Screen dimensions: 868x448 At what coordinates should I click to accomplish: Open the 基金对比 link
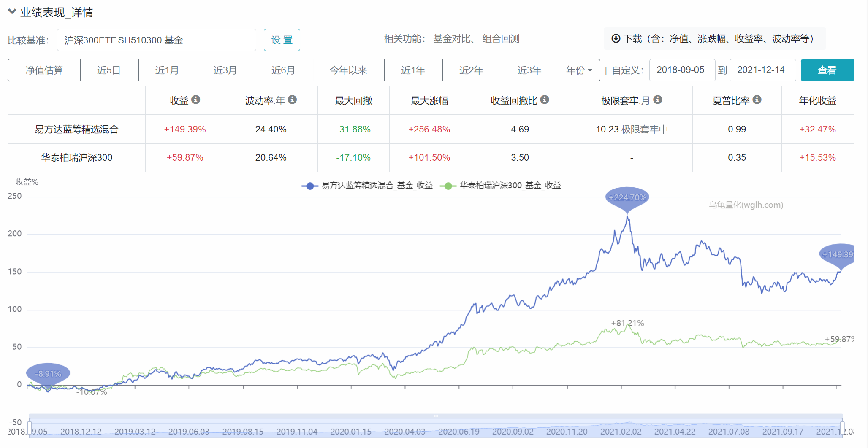[452, 39]
